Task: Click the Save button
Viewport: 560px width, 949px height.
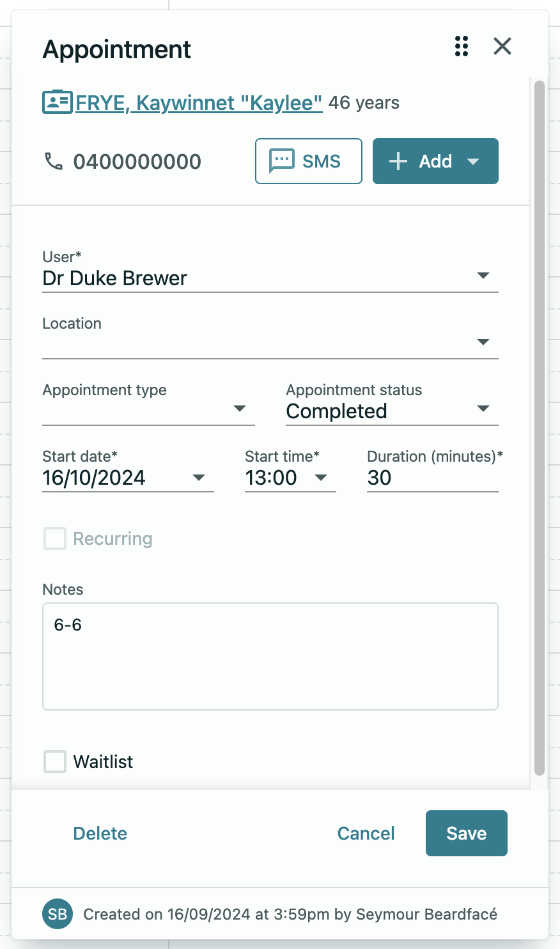Action: point(466,833)
